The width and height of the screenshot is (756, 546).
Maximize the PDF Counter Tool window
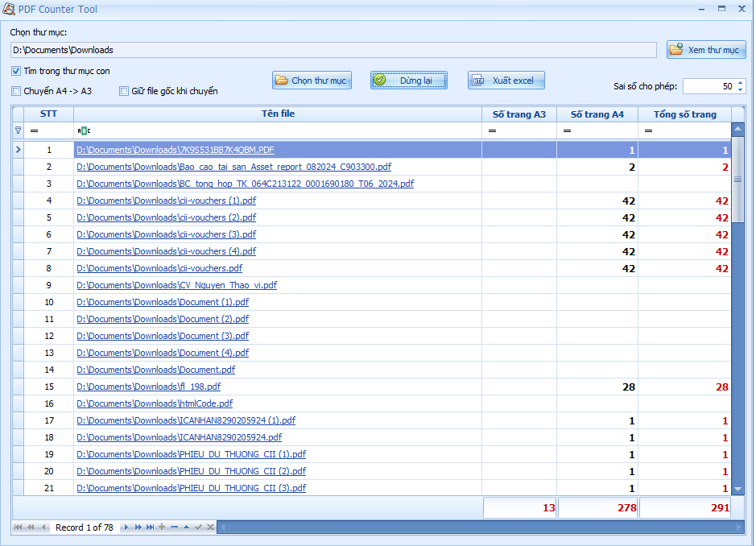[721, 9]
